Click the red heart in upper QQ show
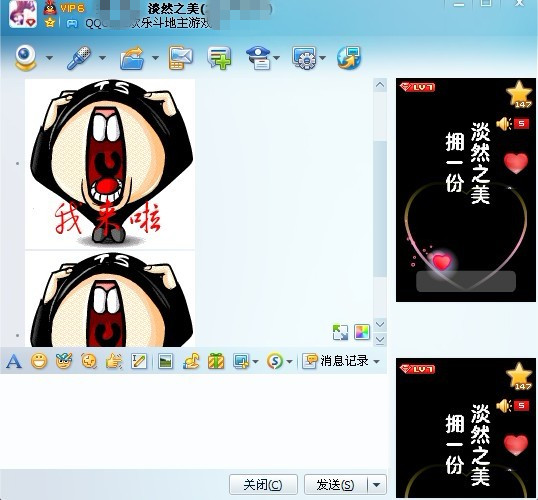Screen dimensions: 538x500 pos(516,163)
